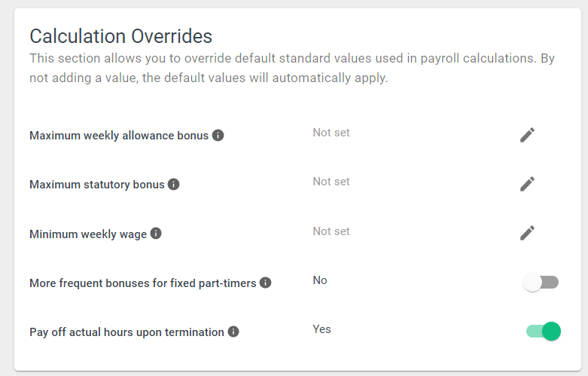Edit Maximum weekly allowance bonus with pencil

pos(527,135)
